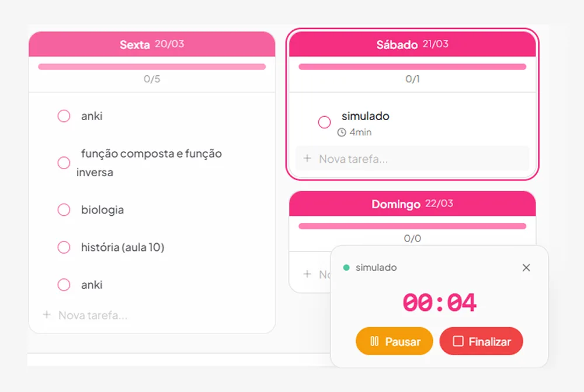The image size is (584, 392).
Task: Mark simulado task as done
Action: coord(324,122)
